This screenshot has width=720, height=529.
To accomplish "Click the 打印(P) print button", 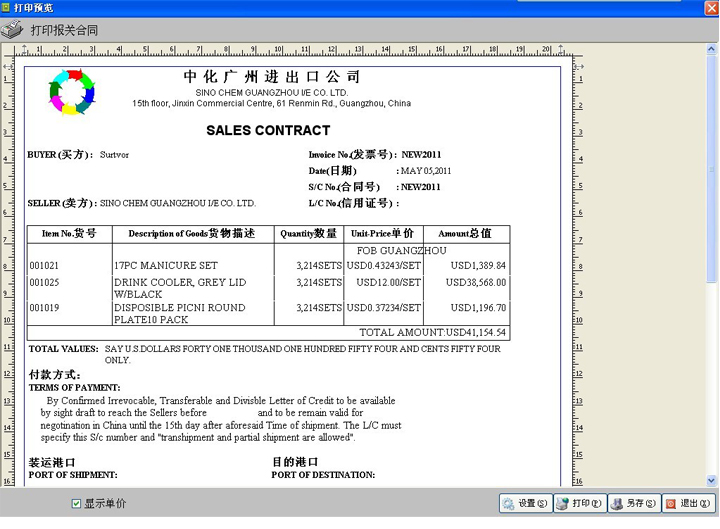I will click(x=580, y=503).
